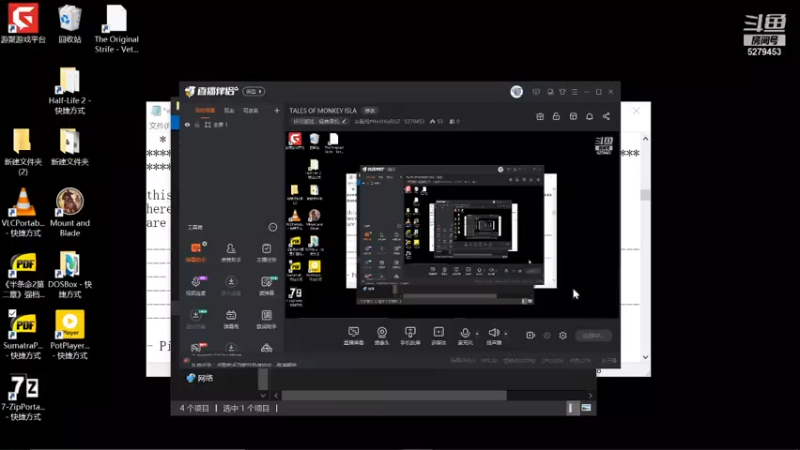Image resolution: width=800 pixels, height=450 pixels.
Task: Click the start streaming button
Action: coord(594,336)
